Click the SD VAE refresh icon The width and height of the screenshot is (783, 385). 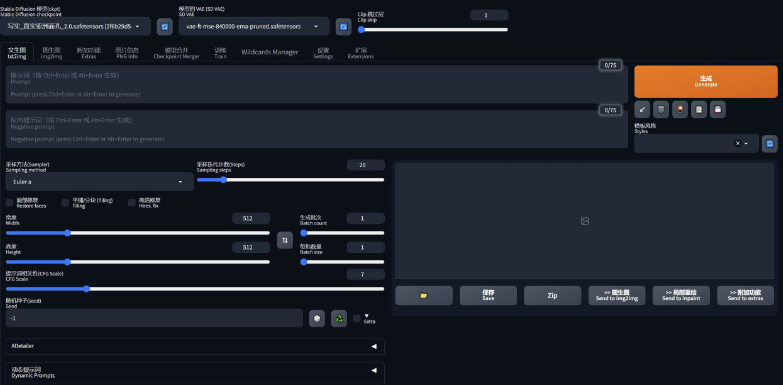click(343, 26)
